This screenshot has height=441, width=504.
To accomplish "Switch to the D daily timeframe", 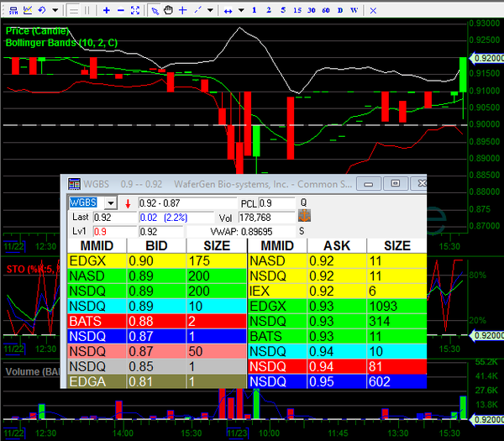I will [x=340, y=10].
